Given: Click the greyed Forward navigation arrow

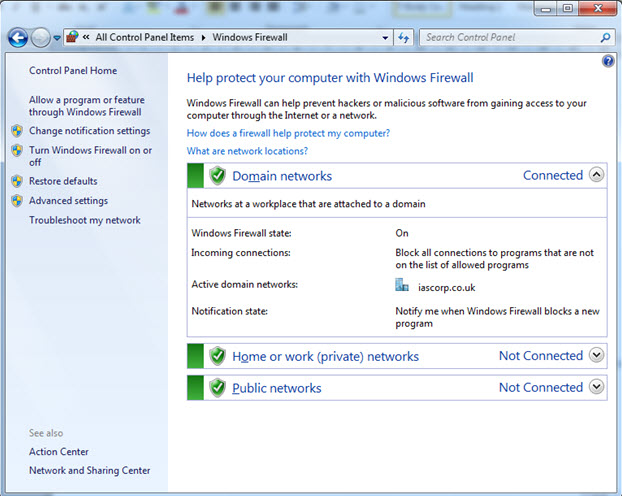Looking at the screenshot, I should pos(40,38).
